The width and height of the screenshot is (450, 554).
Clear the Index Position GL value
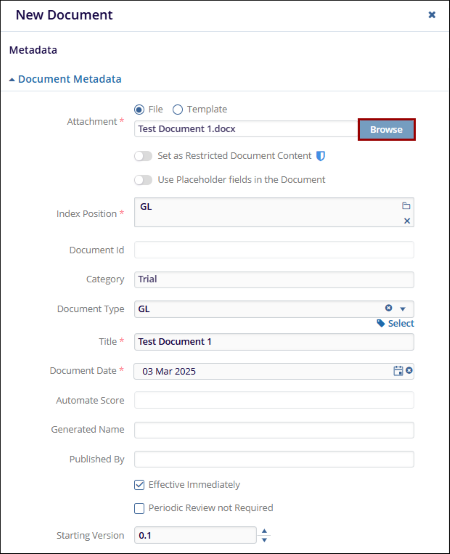coord(407,221)
